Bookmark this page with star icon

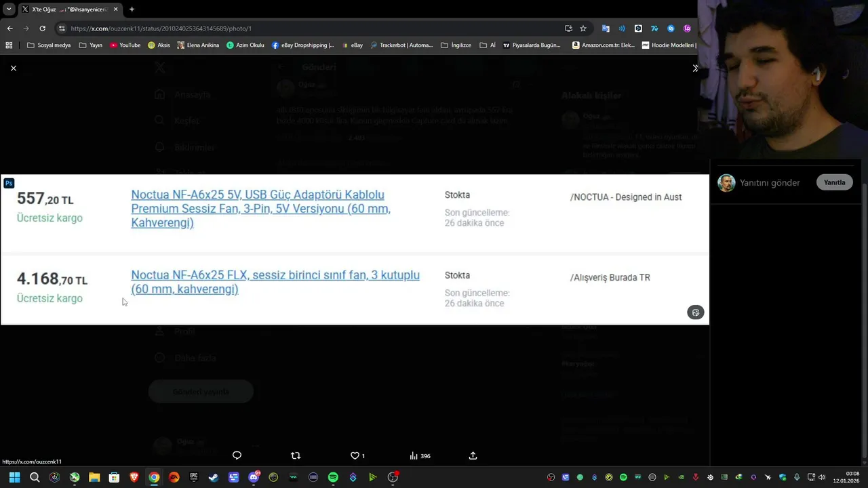[583, 28]
